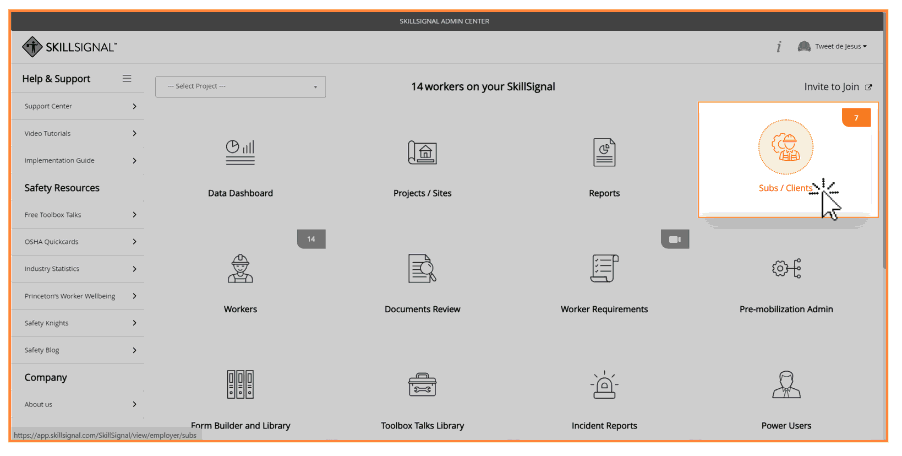
Task: Click the 14 badge on Workers tile
Action: click(x=311, y=239)
